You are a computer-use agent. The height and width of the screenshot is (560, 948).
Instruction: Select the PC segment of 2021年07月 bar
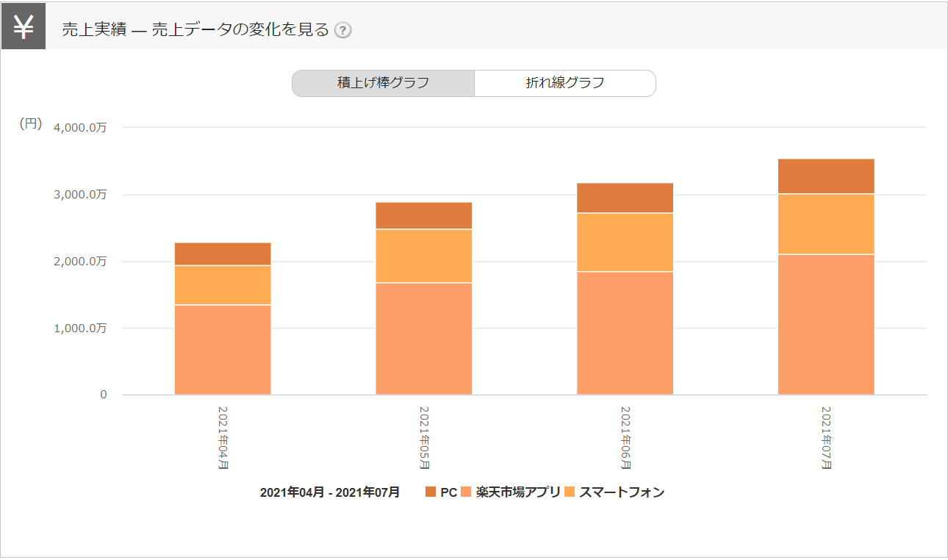(x=826, y=176)
